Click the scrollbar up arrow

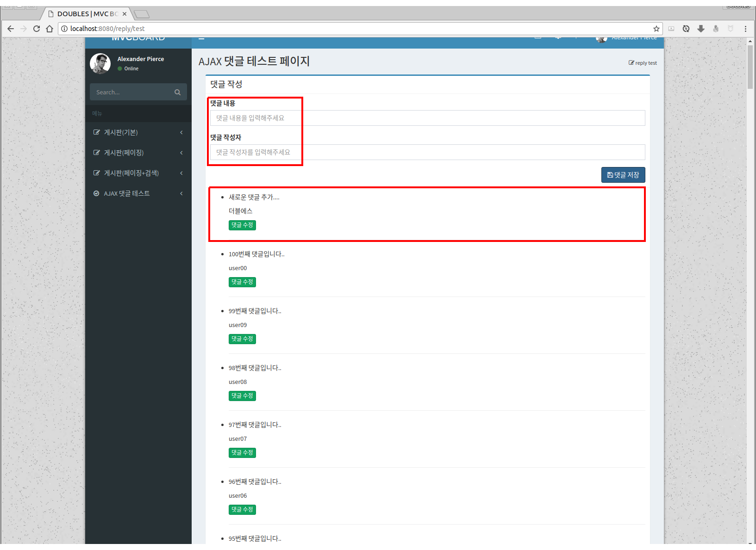[x=750, y=41]
